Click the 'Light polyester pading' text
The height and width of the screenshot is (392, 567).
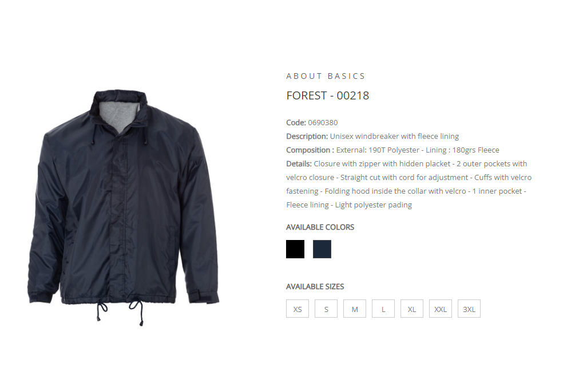click(x=374, y=205)
